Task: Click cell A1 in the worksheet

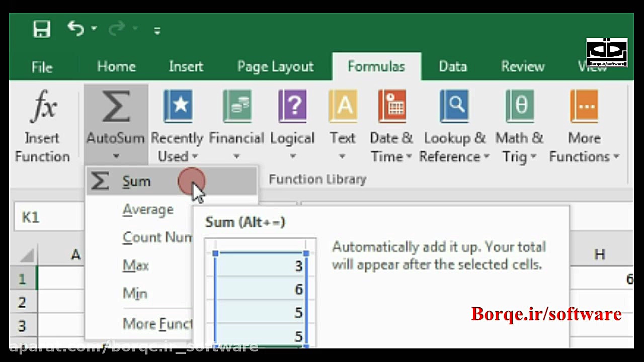Action: [61, 279]
